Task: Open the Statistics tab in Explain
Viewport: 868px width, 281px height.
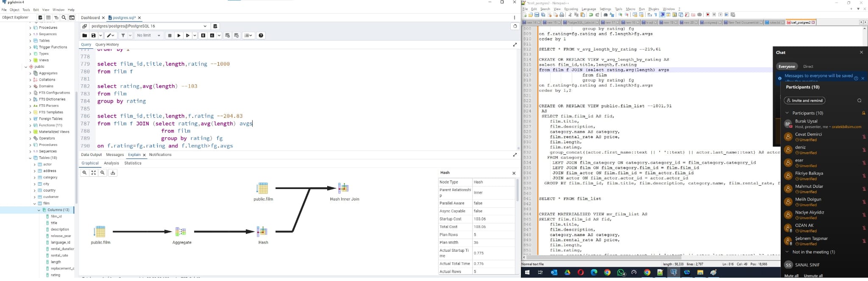Action: pyautogui.click(x=133, y=163)
